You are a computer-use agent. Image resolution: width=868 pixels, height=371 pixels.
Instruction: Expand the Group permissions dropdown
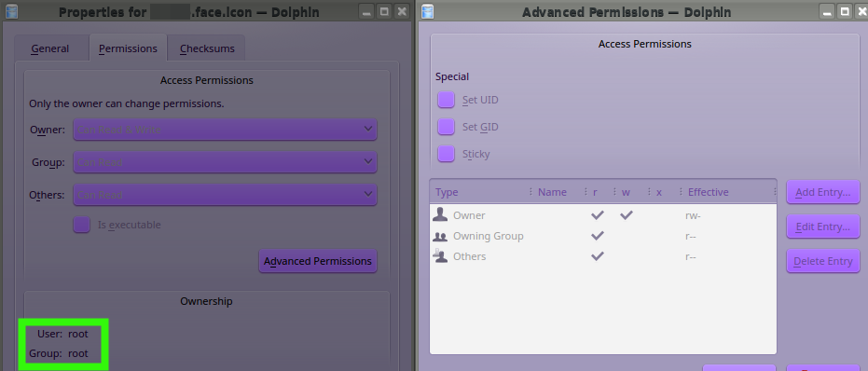pyautogui.click(x=225, y=162)
